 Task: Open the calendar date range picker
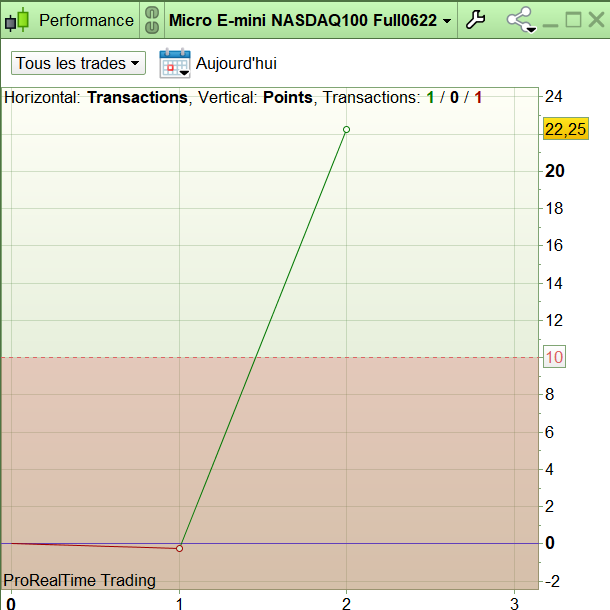[175, 63]
